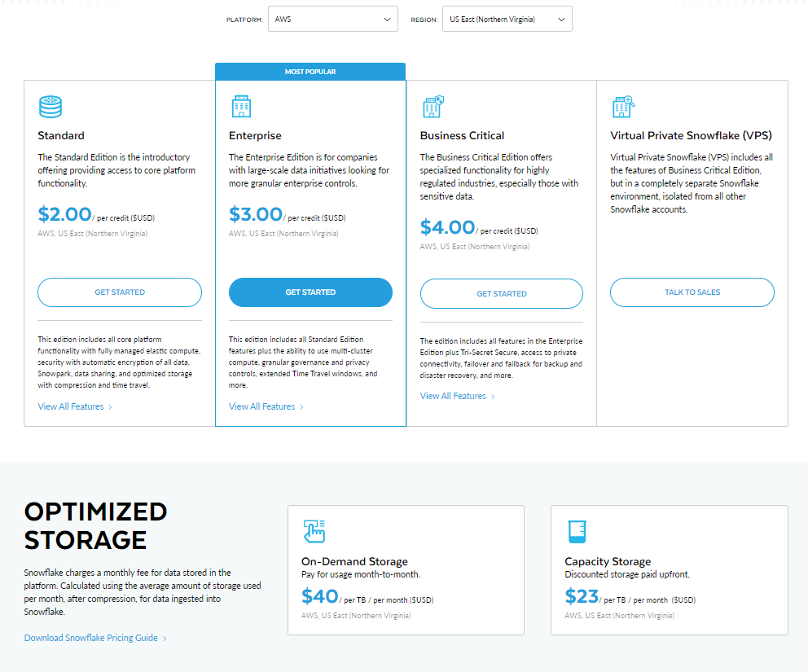Click the Capacity Storage device icon
The width and height of the screenshot is (808, 672).
[x=578, y=529]
